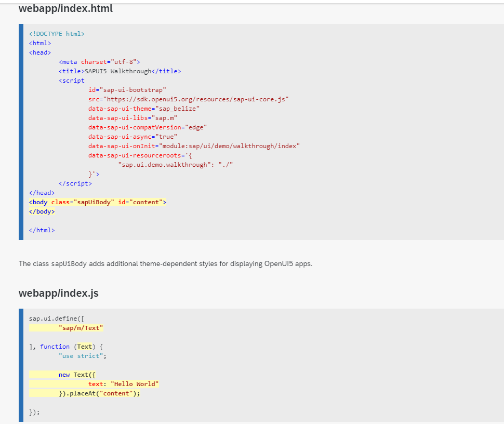Click the webapp/index.html heading
Image resolution: width=504 pixels, height=424 pixels.
coord(65,9)
